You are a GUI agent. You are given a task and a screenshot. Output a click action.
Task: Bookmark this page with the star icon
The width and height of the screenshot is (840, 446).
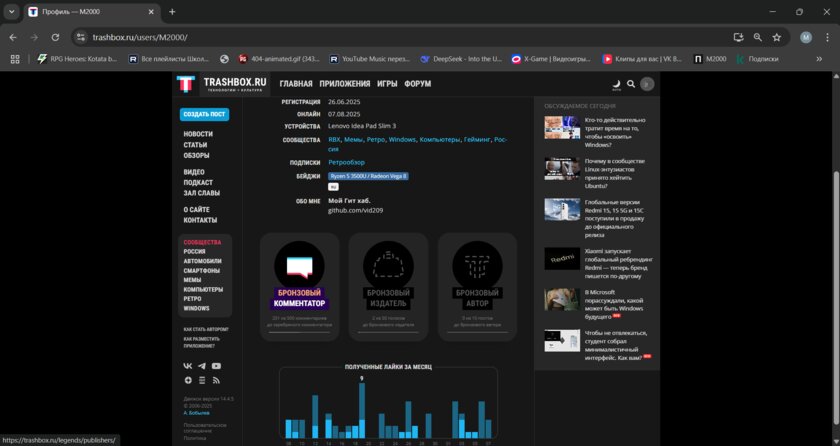pos(777,37)
